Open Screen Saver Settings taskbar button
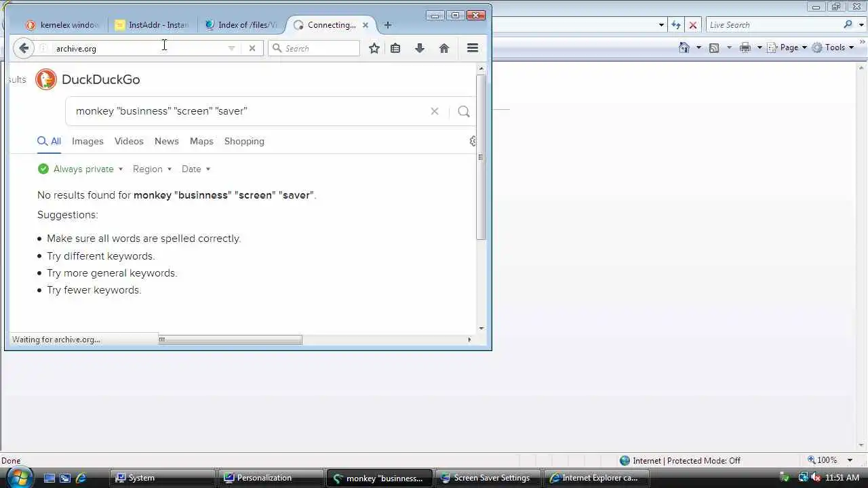 (487, 478)
